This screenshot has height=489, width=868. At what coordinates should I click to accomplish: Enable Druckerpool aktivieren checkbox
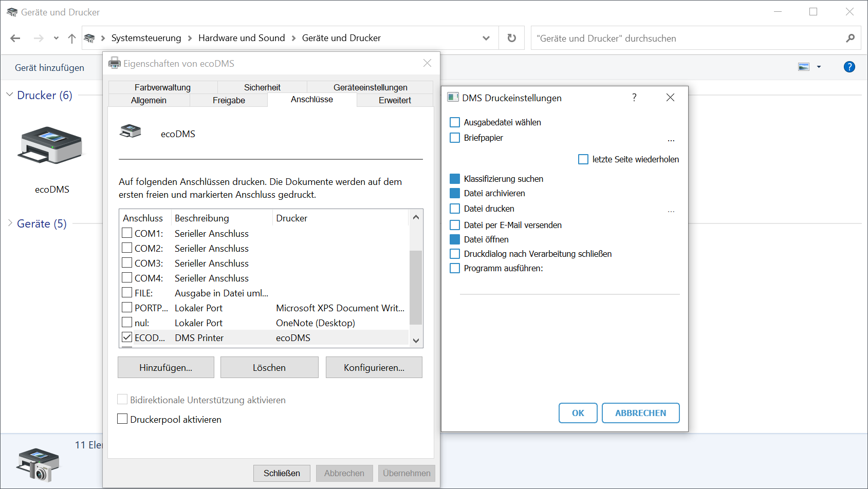click(x=122, y=419)
